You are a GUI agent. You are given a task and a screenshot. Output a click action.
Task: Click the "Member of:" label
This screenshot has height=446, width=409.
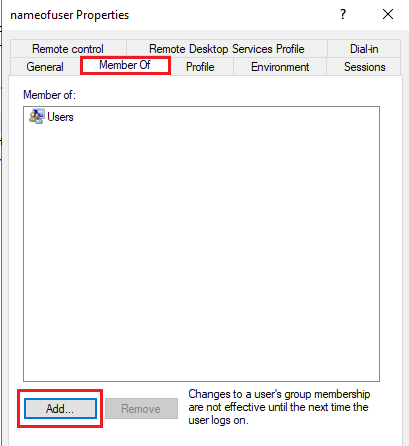click(49, 95)
